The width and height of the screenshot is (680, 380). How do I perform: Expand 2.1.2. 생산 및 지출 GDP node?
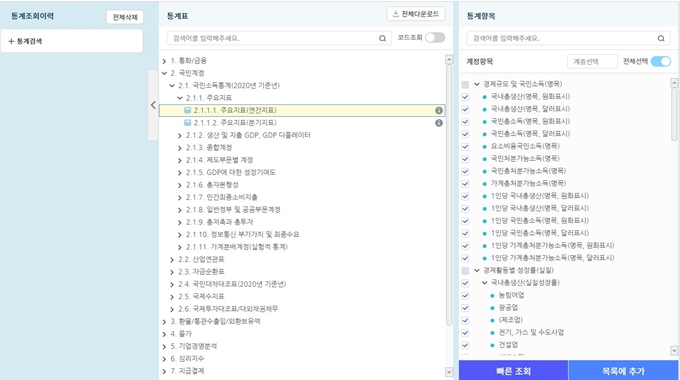180,136
